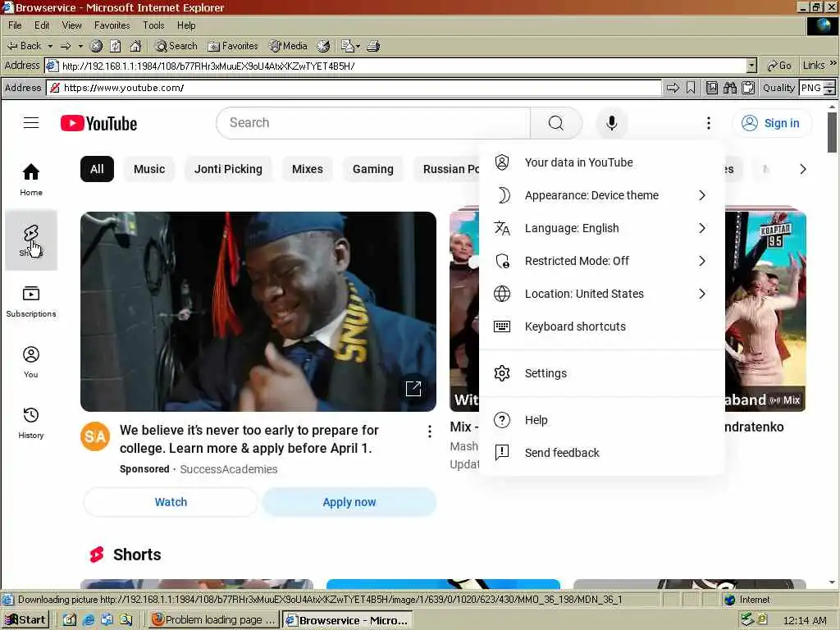This screenshot has width=840, height=630.
Task: Click Browservice clipboard icon
Action: click(x=748, y=88)
